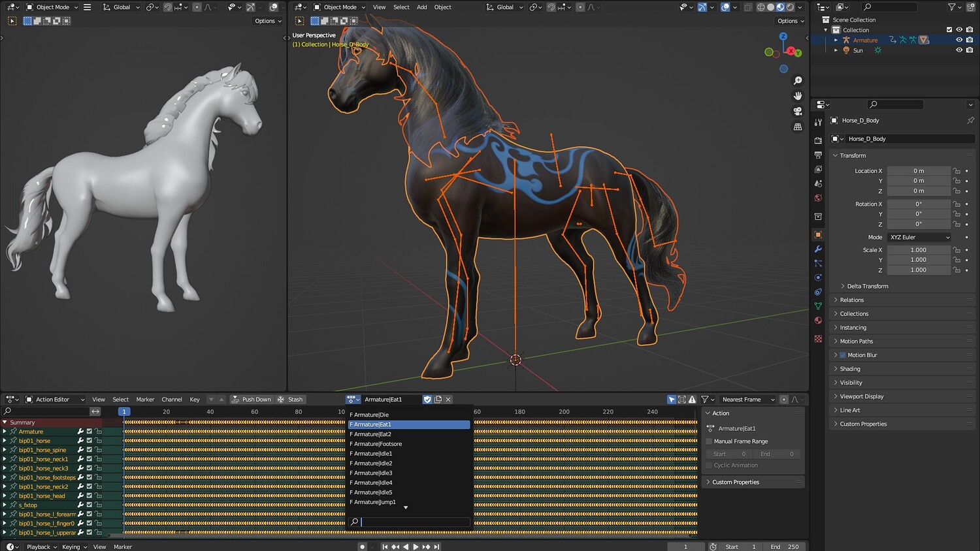Click the End frame field showing 250
Image resolution: width=980 pixels, height=551 pixels.
[785, 547]
